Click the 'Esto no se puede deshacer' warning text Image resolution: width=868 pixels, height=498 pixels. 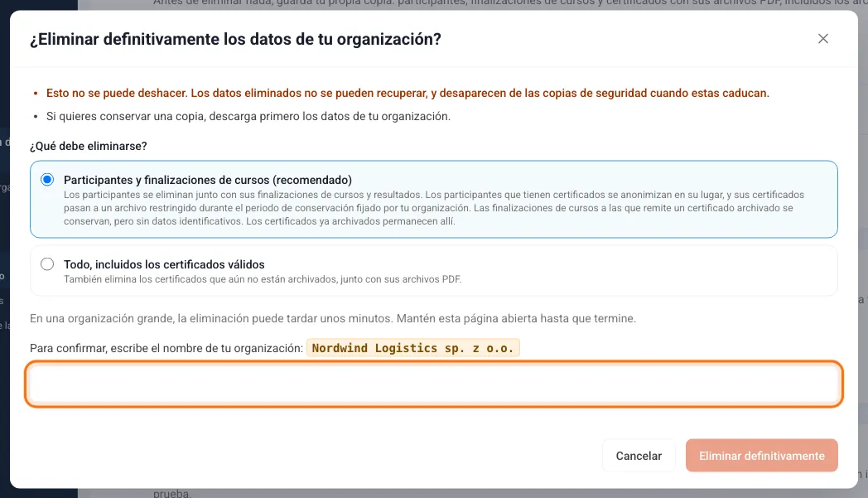click(x=408, y=93)
